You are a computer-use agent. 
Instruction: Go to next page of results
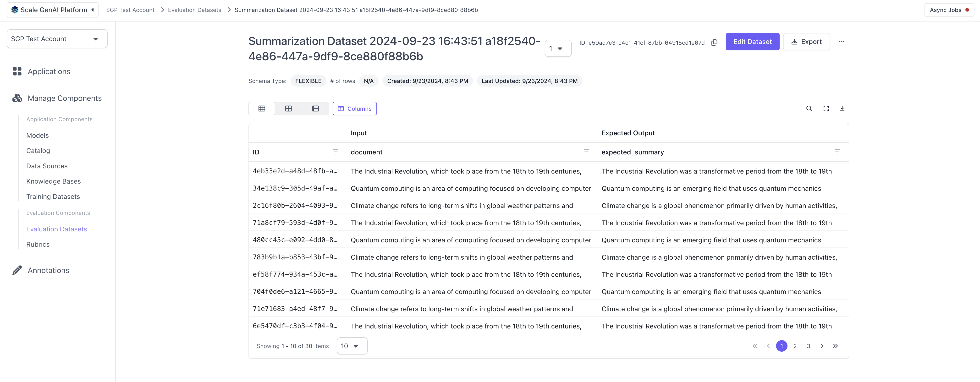pyautogui.click(x=822, y=346)
